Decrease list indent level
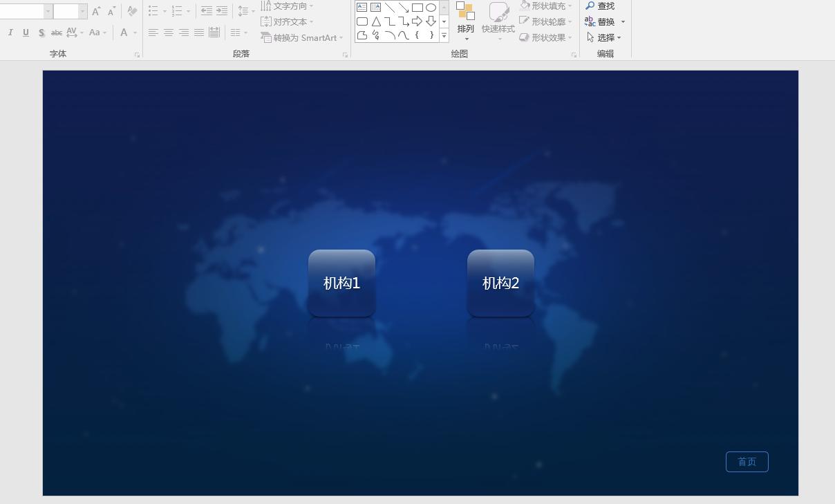Viewport: 835px width, 504px height. tap(207, 11)
